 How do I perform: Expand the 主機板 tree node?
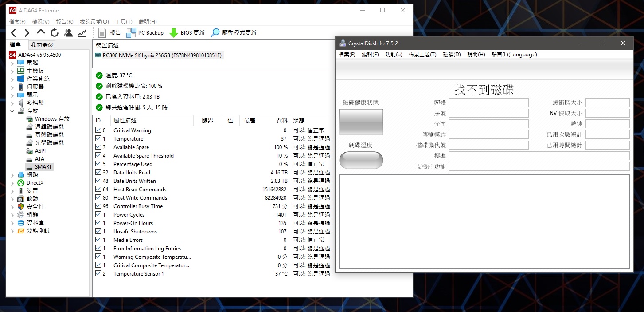[12, 71]
